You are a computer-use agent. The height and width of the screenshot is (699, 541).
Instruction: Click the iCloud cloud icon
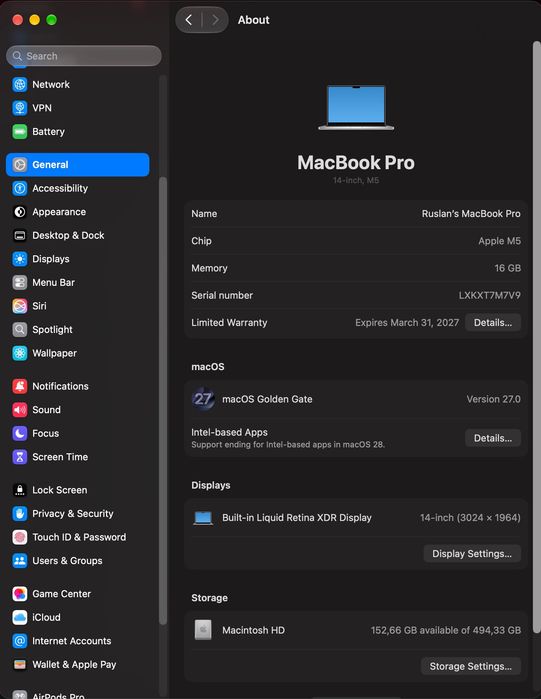point(20,617)
